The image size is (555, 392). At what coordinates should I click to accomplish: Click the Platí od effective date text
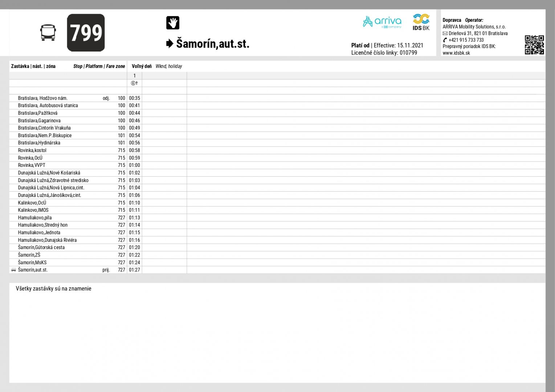[387, 45]
